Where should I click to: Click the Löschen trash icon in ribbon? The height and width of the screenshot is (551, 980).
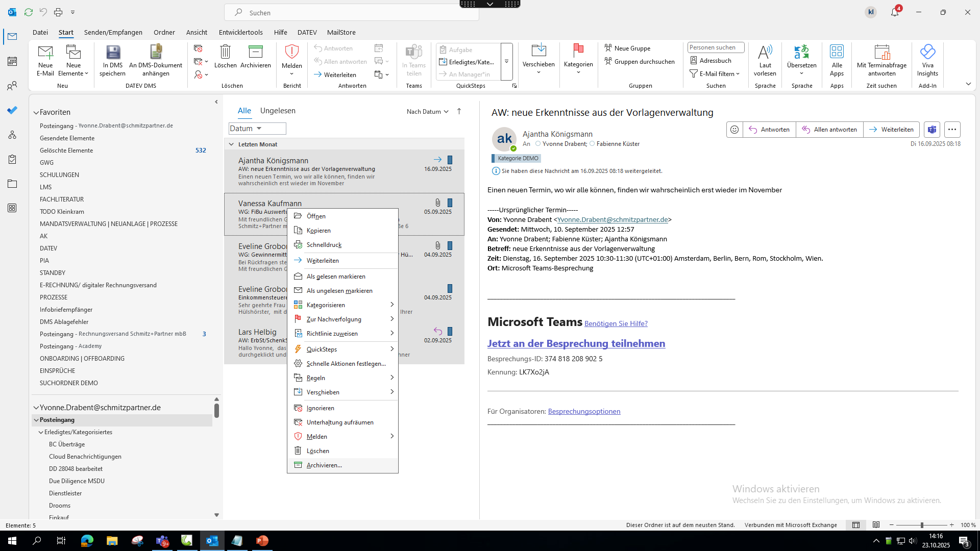click(225, 57)
